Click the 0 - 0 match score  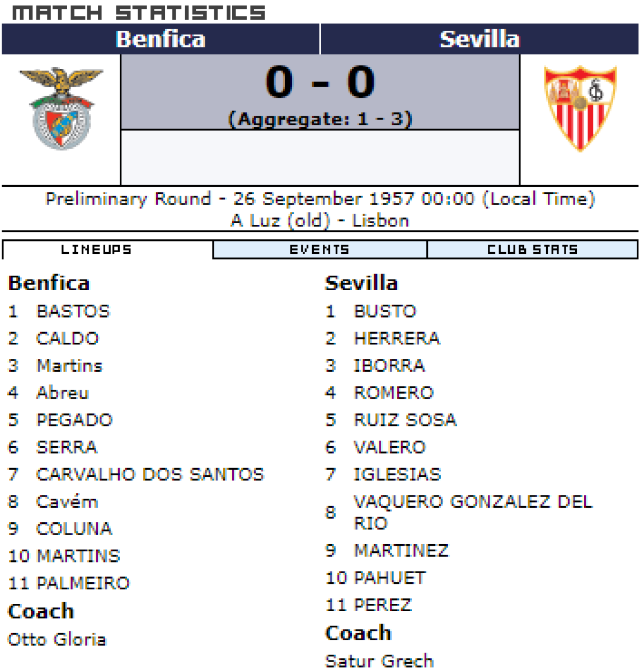tap(320, 82)
